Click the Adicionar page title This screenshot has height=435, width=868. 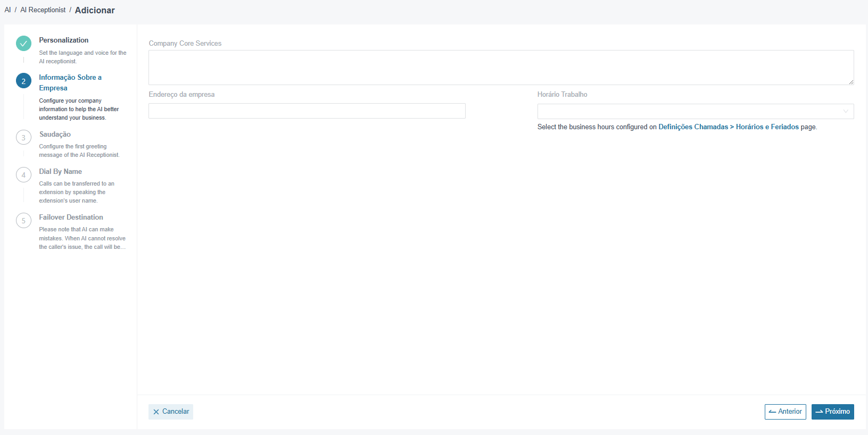(95, 10)
